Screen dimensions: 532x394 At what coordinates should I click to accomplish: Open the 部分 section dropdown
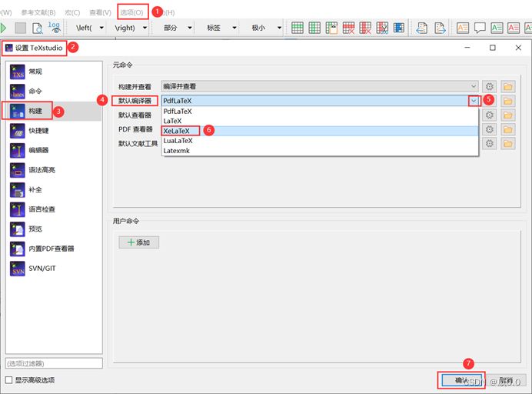click(x=190, y=28)
